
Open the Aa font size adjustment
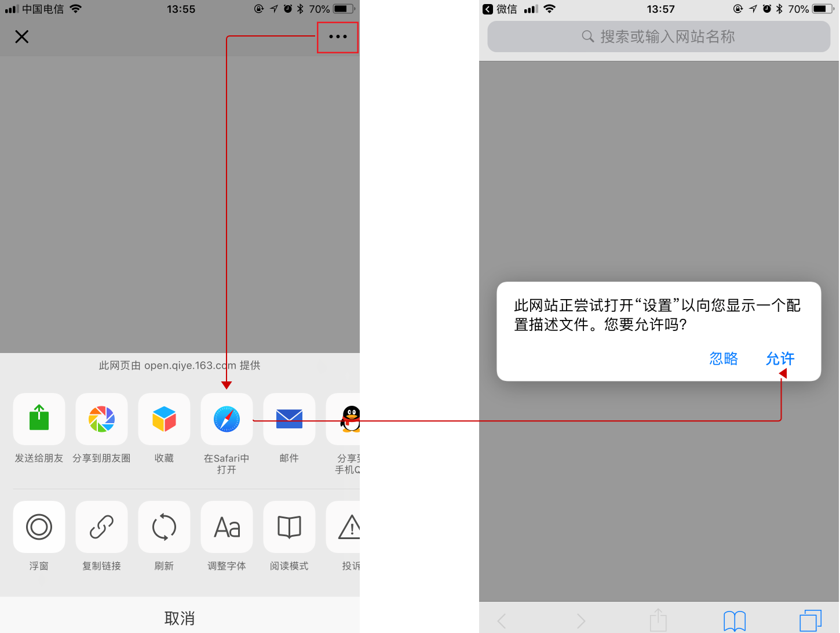[227, 527]
